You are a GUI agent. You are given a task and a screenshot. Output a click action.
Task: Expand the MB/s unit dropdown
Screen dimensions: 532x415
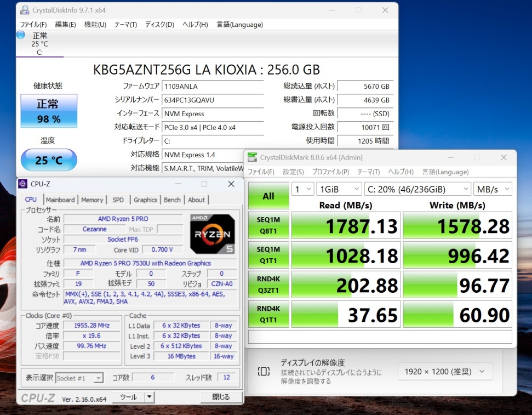pos(493,189)
